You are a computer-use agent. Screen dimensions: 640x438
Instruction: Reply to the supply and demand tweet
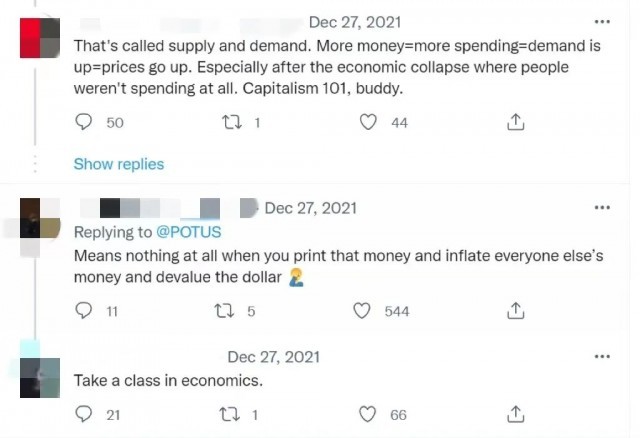85,123
